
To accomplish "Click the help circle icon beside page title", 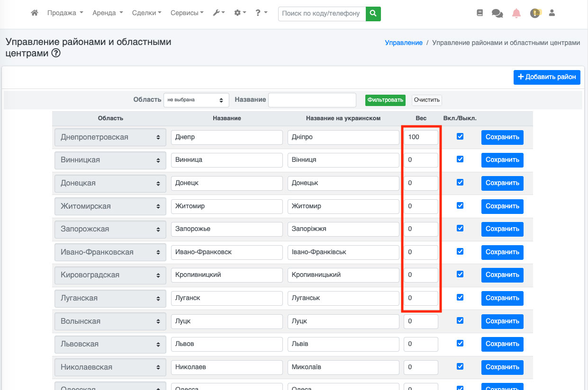I will tap(56, 53).
